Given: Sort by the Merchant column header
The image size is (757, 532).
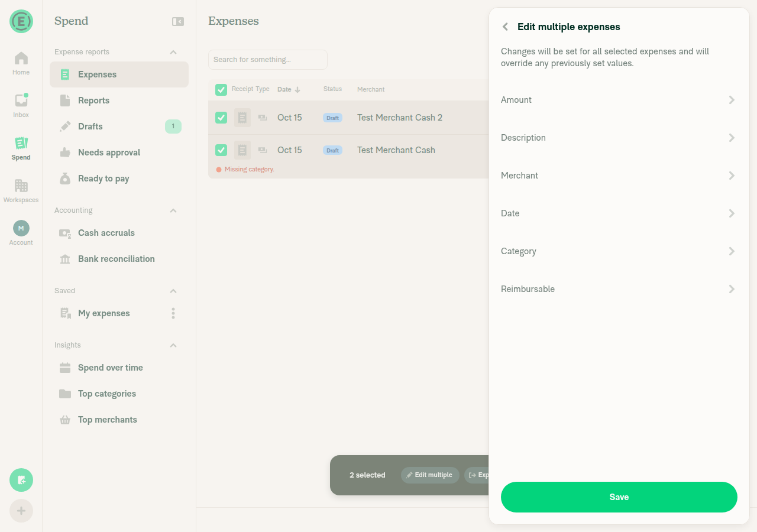Looking at the screenshot, I should [371, 89].
